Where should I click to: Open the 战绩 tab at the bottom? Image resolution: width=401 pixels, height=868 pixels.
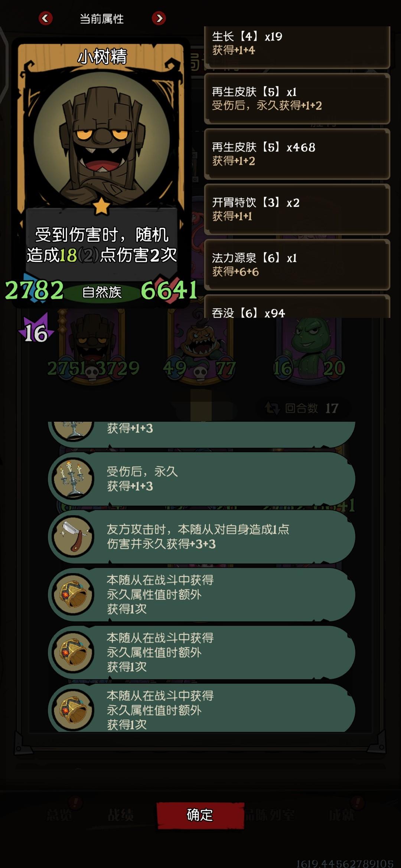(x=120, y=815)
